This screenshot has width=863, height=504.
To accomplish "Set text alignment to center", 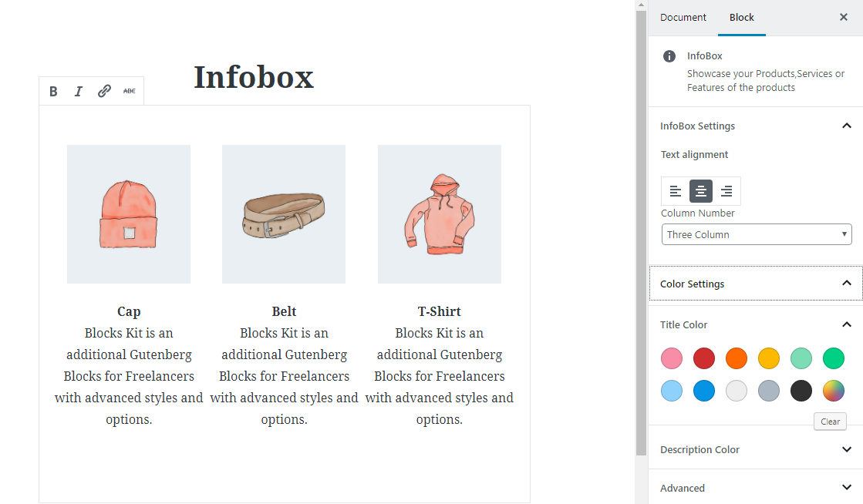I will point(700,191).
